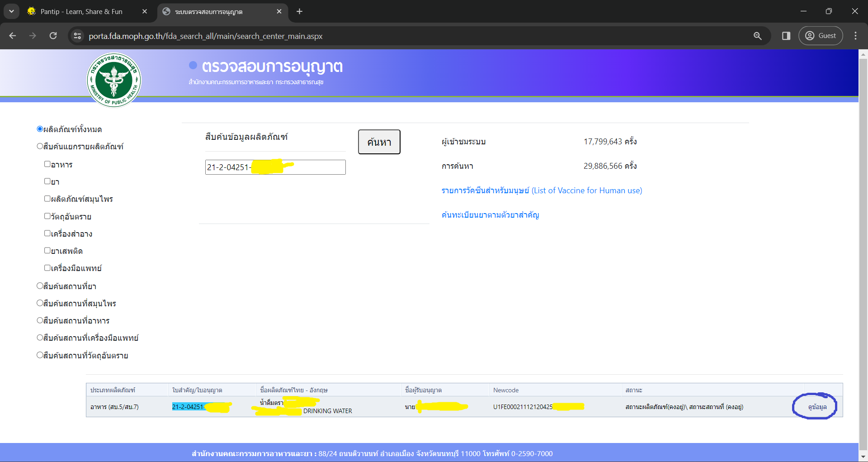The image size is (868, 462).
Task: Check the ยา checkbox
Action: click(x=47, y=181)
